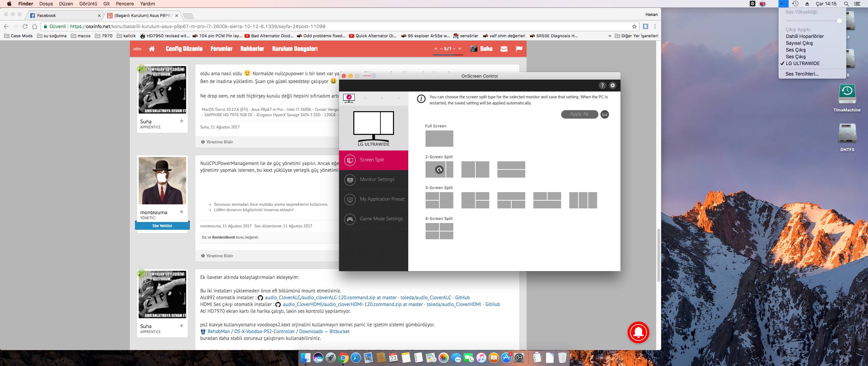
Task: Open OnScreen Control help question mark
Action: 602,85
